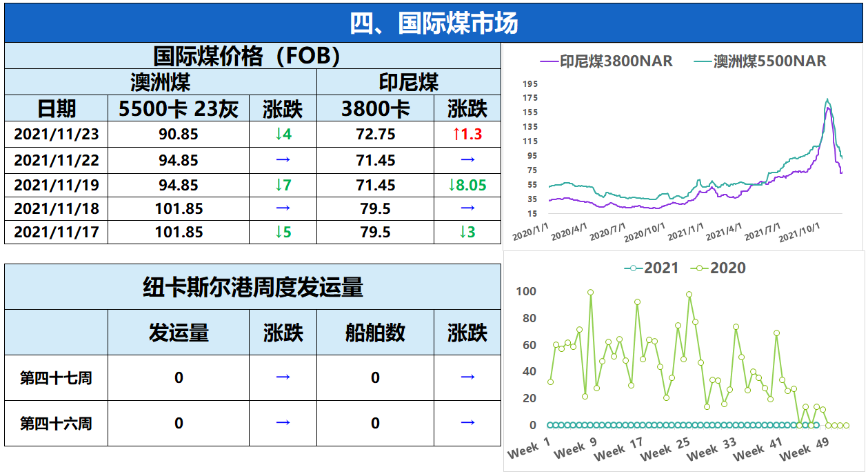Select the 3800卡 header cell
Screen dimensions: 868x474
coord(376,108)
